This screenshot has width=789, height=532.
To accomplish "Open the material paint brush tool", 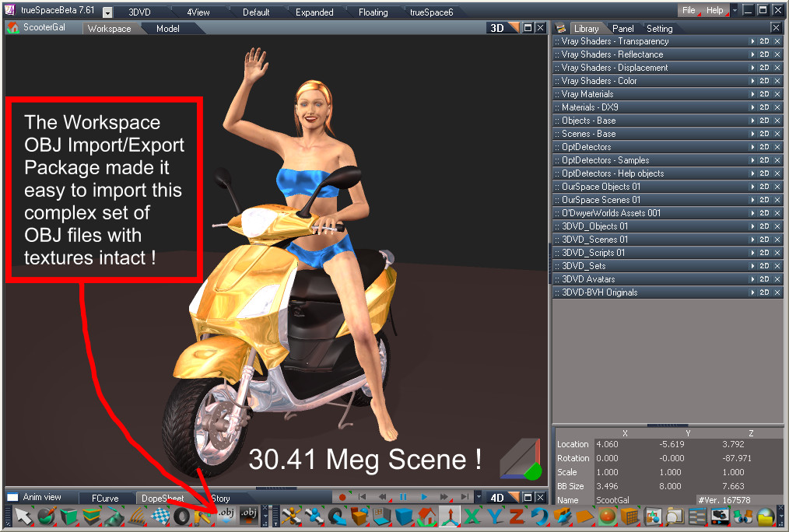I will coord(47,516).
